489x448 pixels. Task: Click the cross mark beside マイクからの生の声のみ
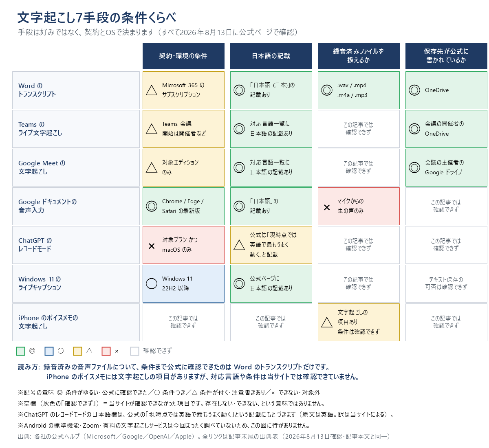click(x=327, y=207)
